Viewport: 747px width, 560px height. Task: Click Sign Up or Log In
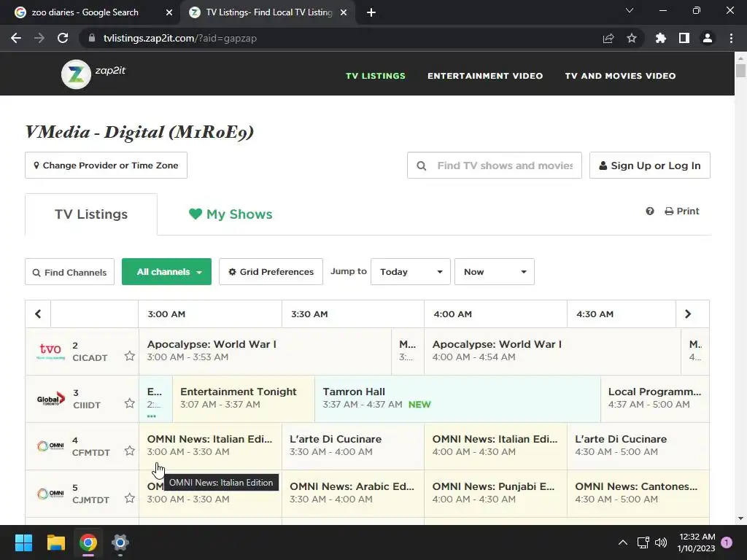[650, 166]
